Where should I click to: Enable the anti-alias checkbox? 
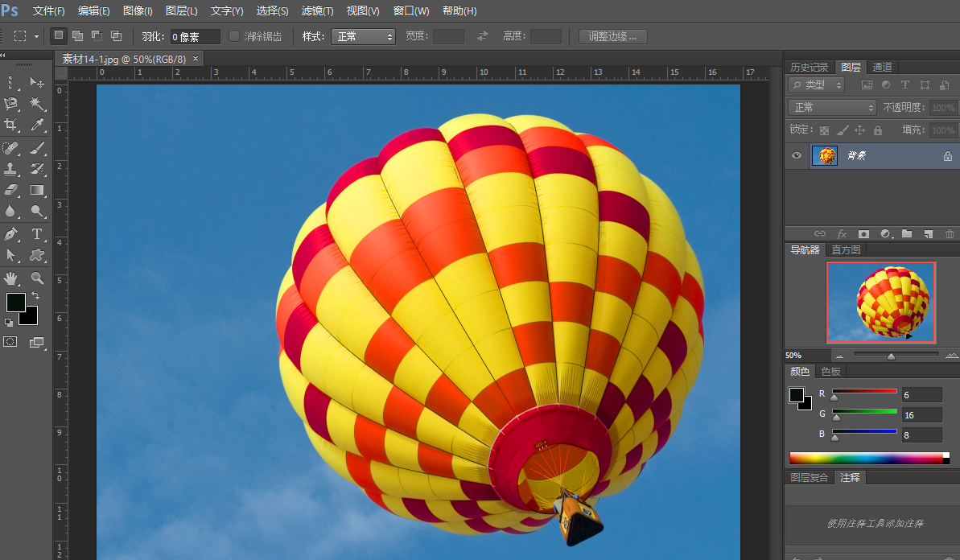(x=234, y=36)
